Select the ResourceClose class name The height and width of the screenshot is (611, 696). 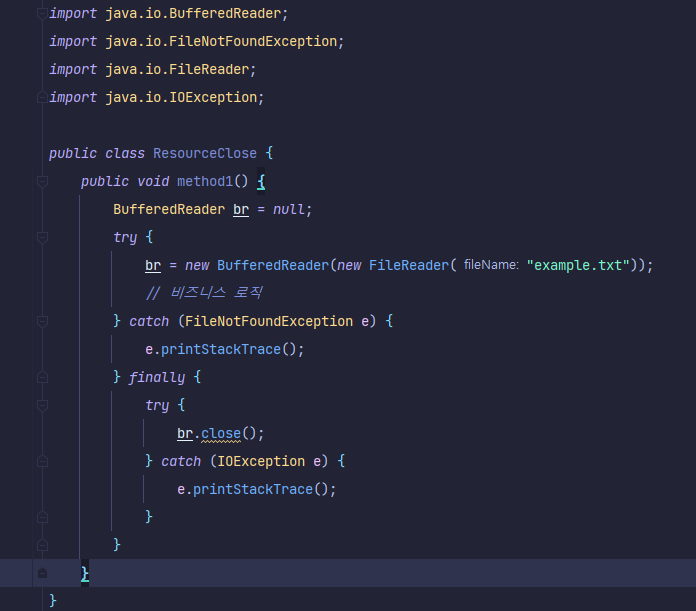[x=205, y=154]
